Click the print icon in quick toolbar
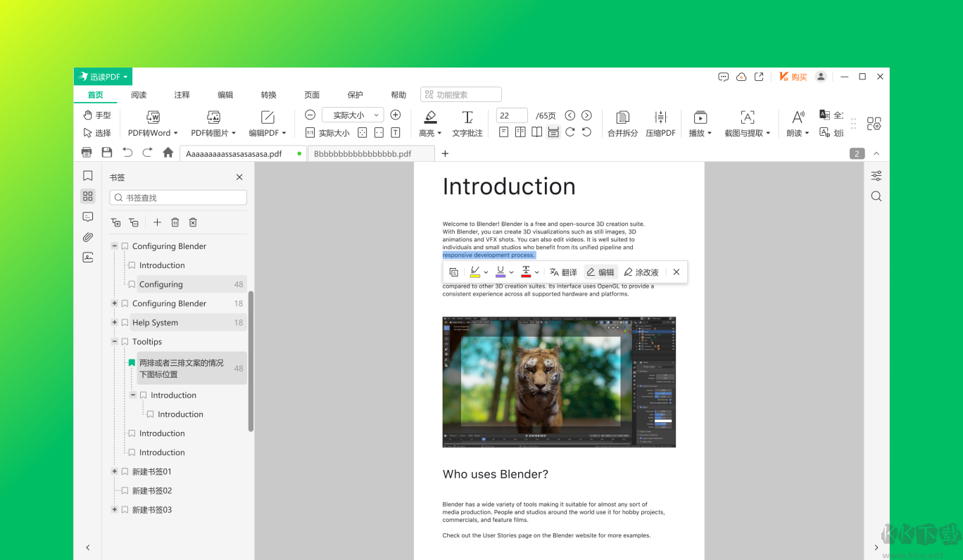963x560 pixels. point(87,153)
